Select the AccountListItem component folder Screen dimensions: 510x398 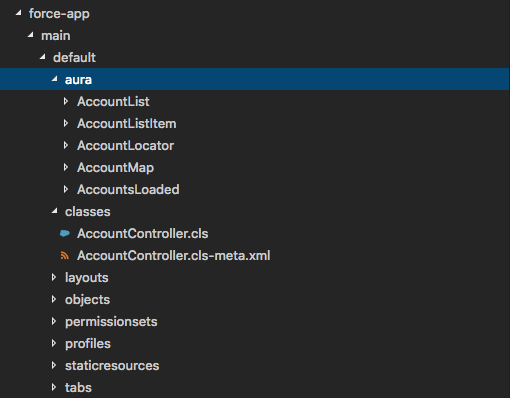tap(127, 123)
